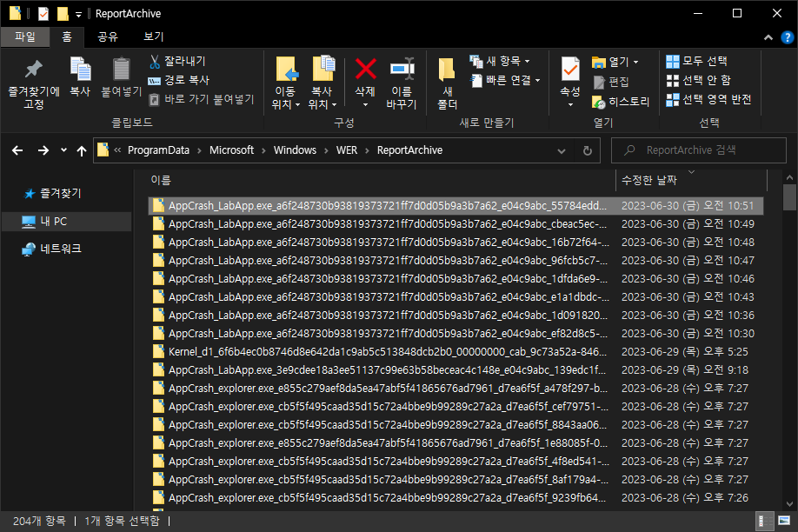
Task: Expand the 삭제 delete options arrow
Action: coord(365,105)
